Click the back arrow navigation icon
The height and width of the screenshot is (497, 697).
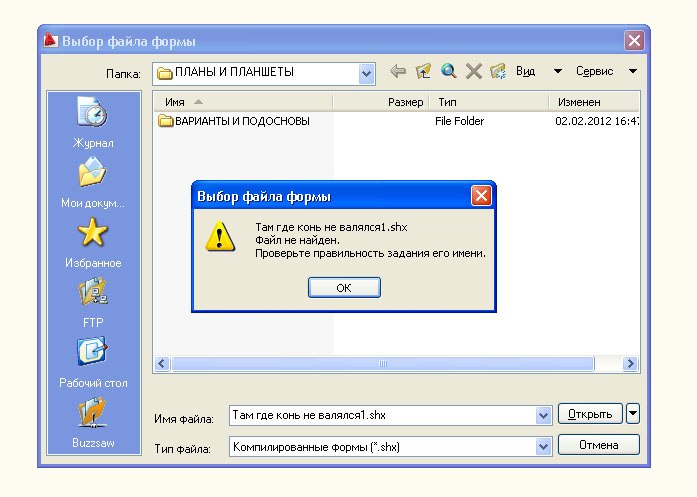point(397,72)
